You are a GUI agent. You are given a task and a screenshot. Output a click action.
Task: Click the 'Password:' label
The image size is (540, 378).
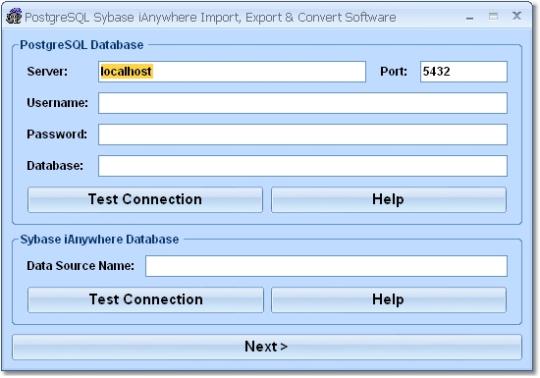pyautogui.click(x=57, y=134)
